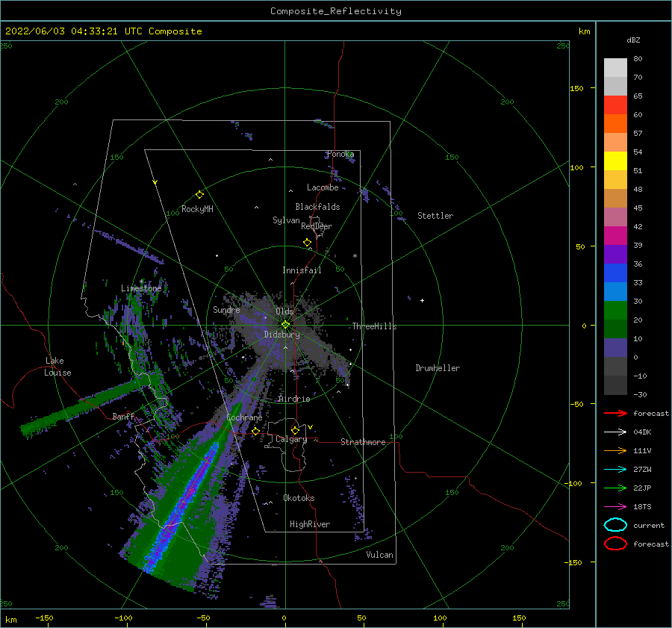Click the Okotoks town label

click(x=299, y=498)
